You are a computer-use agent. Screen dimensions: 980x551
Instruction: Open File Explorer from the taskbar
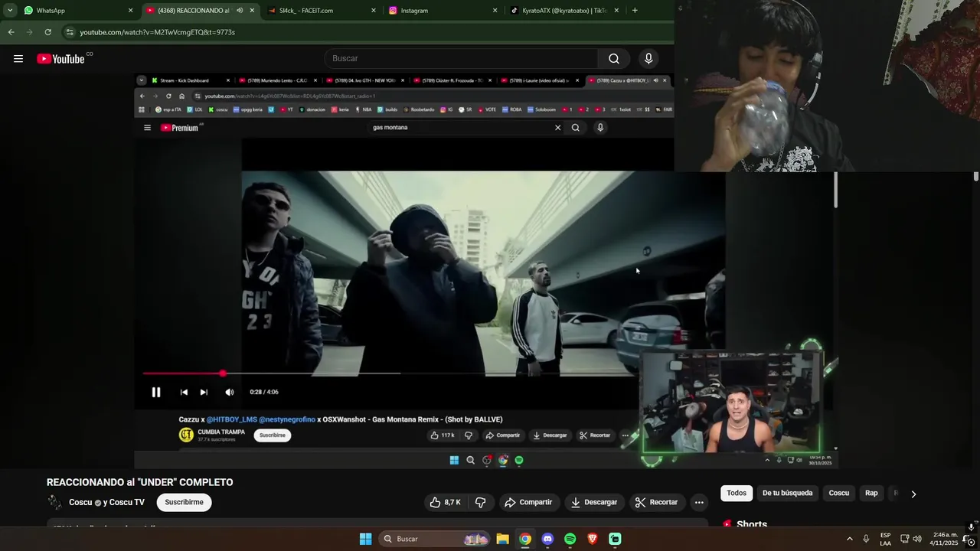502,539
